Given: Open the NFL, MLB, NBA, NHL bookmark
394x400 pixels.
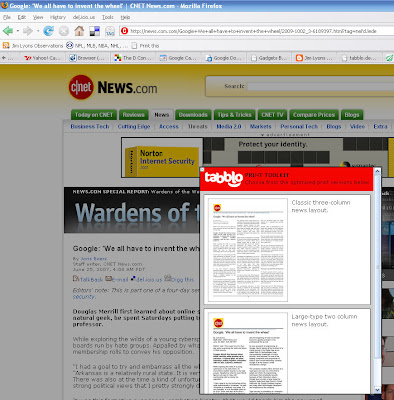Looking at the screenshot, I should [x=97, y=46].
